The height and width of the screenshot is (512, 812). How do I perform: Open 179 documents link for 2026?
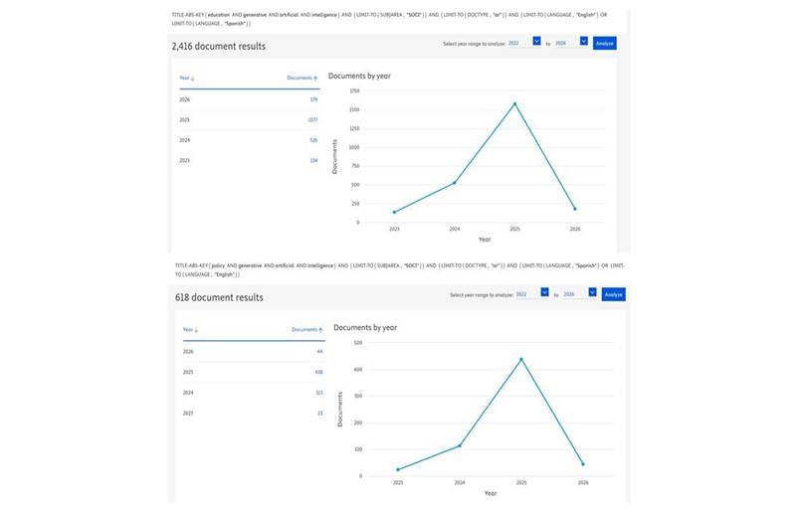313,99
